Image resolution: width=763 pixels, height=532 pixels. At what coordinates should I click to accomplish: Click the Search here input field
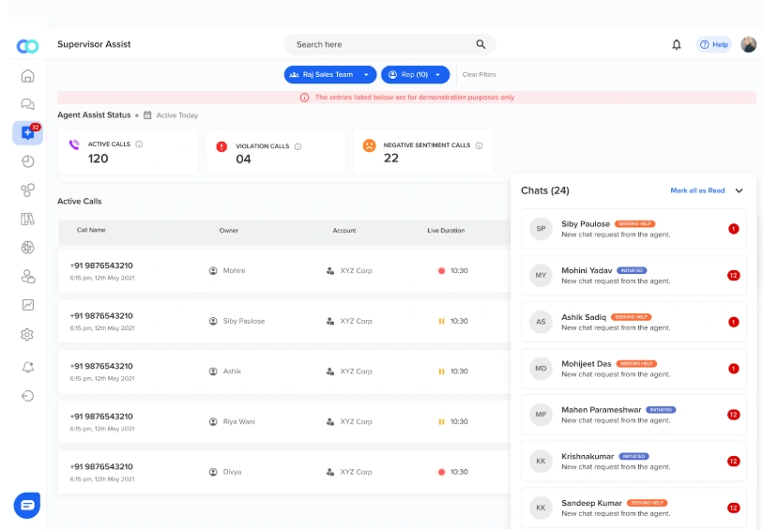[389, 44]
